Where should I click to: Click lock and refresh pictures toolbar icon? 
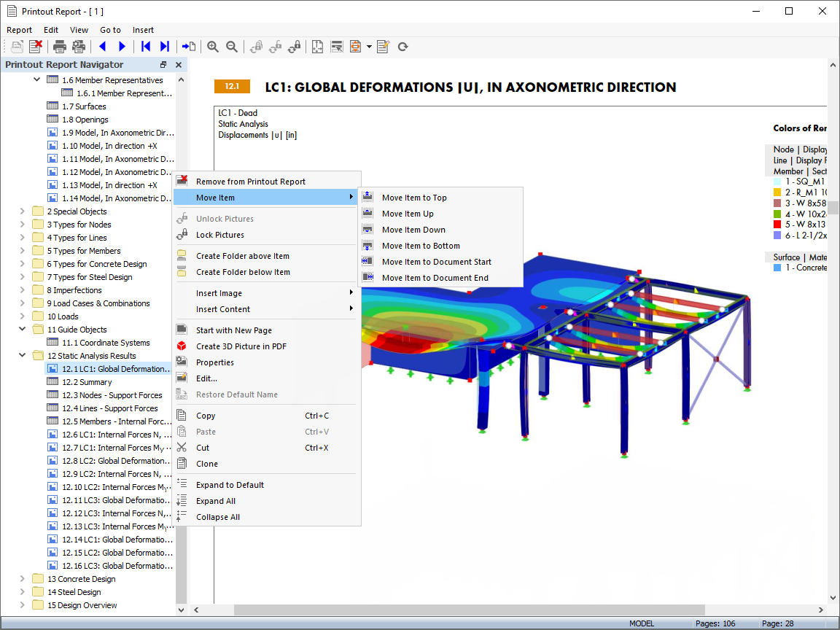(x=294, y=47)
